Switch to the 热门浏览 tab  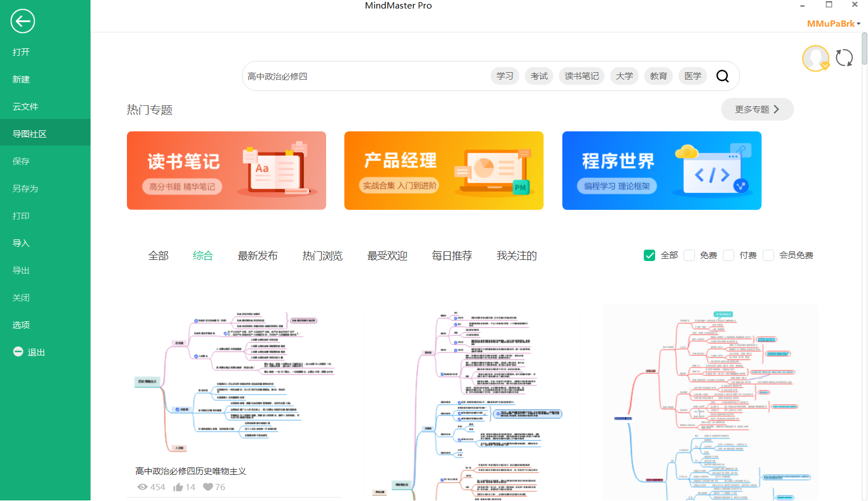[323, 256]
